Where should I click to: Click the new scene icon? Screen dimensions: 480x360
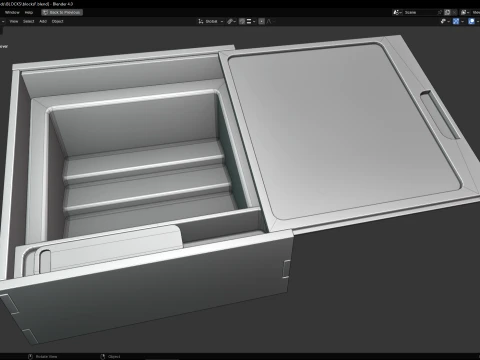tap(447, 12)
